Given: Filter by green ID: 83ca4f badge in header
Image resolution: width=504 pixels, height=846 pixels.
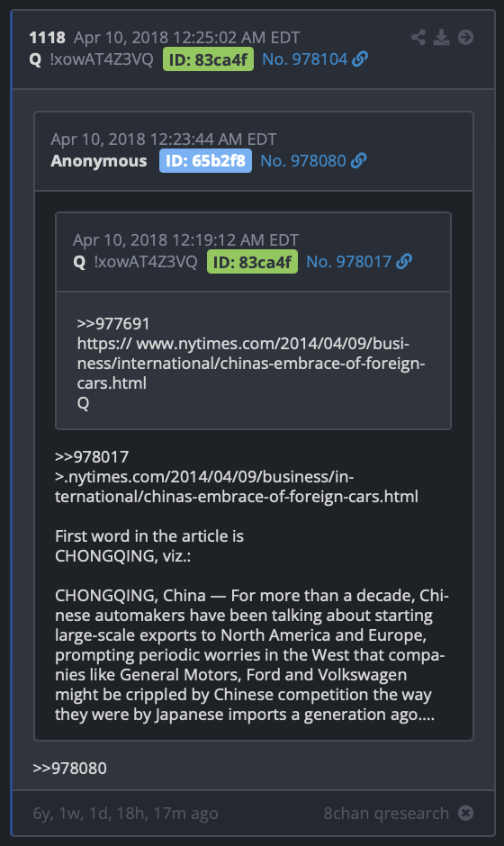Looking at the screenshot, I should (x=208, y=59).
